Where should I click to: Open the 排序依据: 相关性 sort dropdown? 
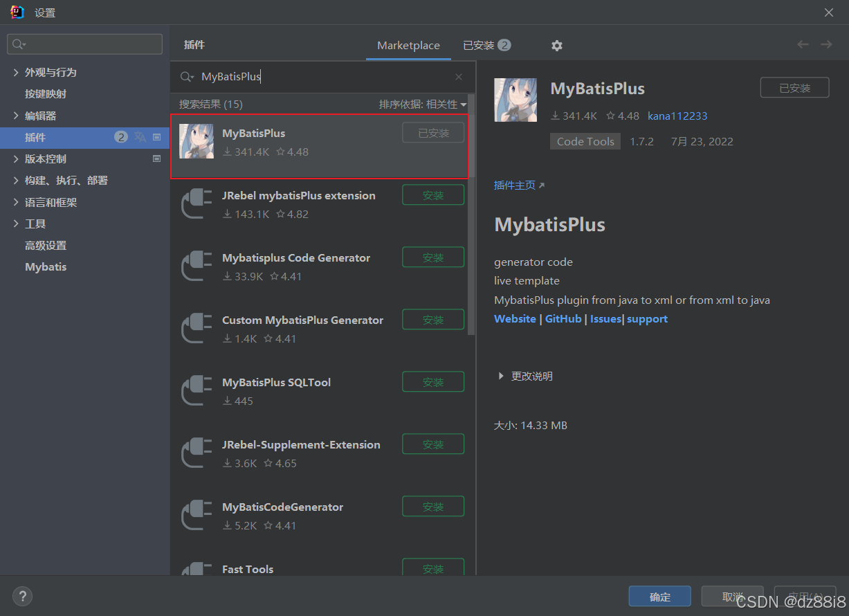click(x=423, y=104)
